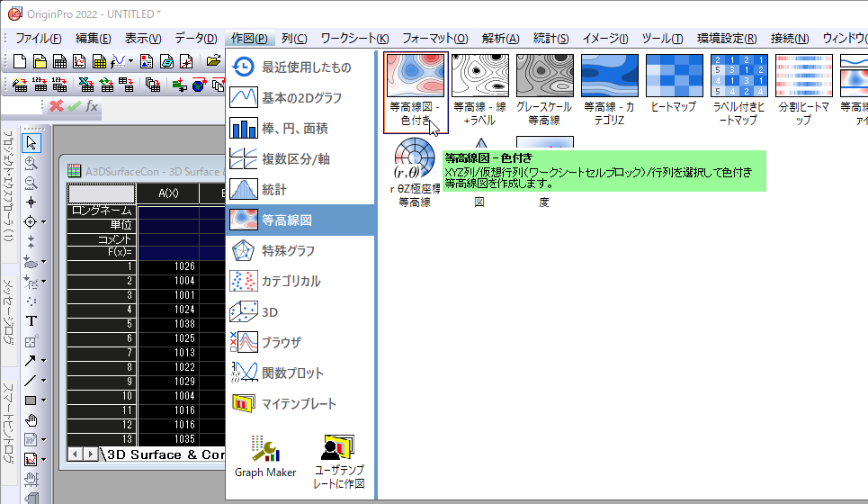This screenshot has height=504, width=868.
Task: Open the Statistics menu (統計(S))
Action: pos(550,38)
